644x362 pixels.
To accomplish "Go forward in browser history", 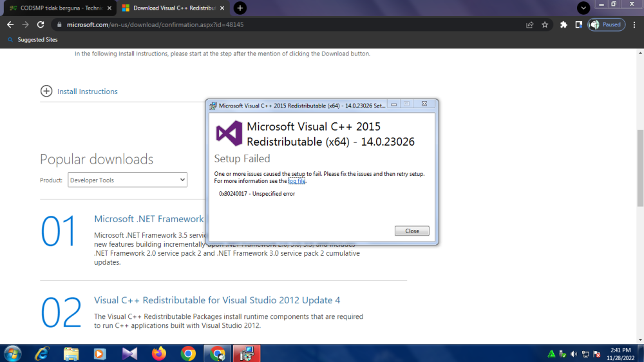I will click(x=26, y=24).
